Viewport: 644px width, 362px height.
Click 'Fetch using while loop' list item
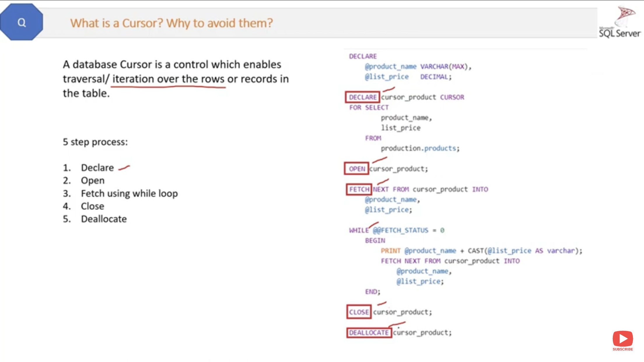point(129,194)
